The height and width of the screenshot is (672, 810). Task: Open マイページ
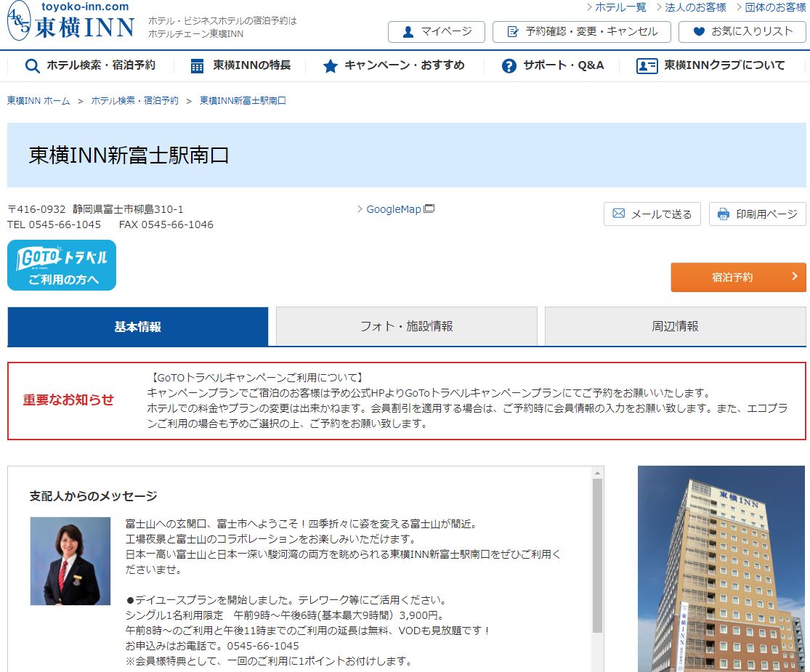(437, 32)
